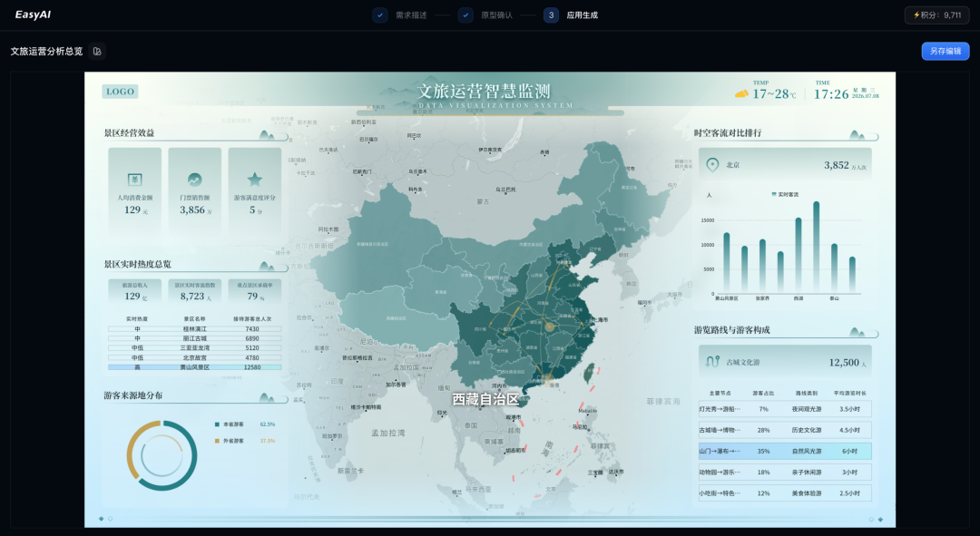Click the 古城文化游 12,500 card
The image size is (980, 536).
785,363
